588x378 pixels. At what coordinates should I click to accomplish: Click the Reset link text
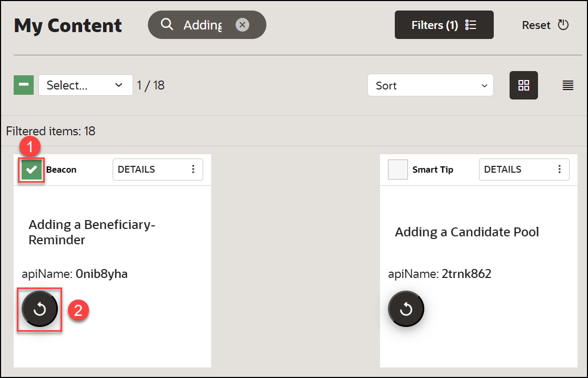click(536, 25)
